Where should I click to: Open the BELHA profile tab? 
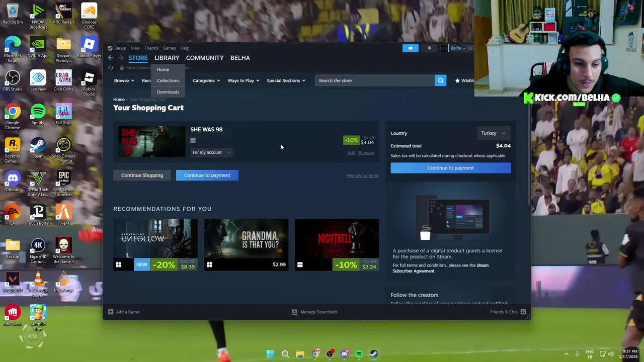[240, 58]
